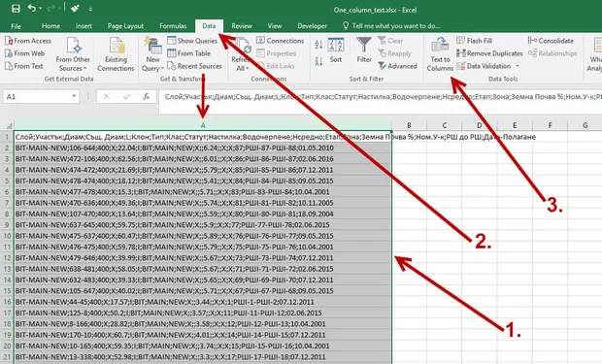Click Sort Z to A descending icon
Screen dimensions: 602x364
[318, 61]
